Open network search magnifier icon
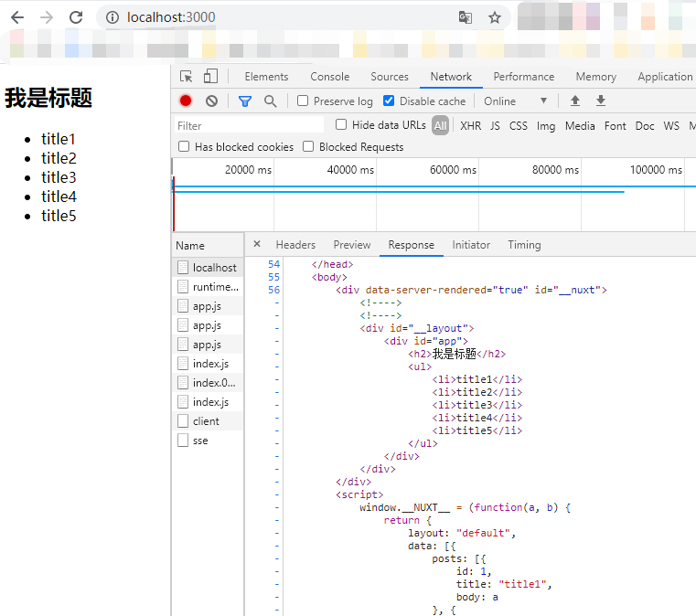Screen dimensions: 696x616 [270, 101]
